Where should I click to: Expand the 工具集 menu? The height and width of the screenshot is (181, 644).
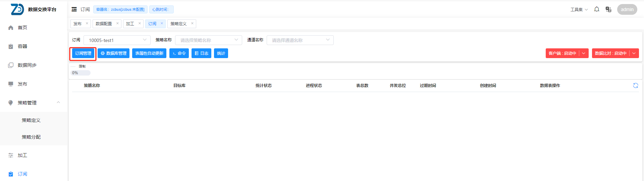pyautogui.click(x=579, y=9)
